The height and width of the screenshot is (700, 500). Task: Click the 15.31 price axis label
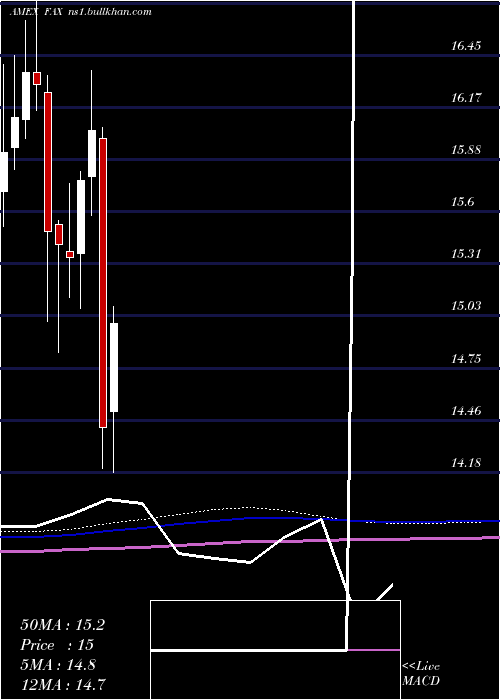tap(466, 254)
